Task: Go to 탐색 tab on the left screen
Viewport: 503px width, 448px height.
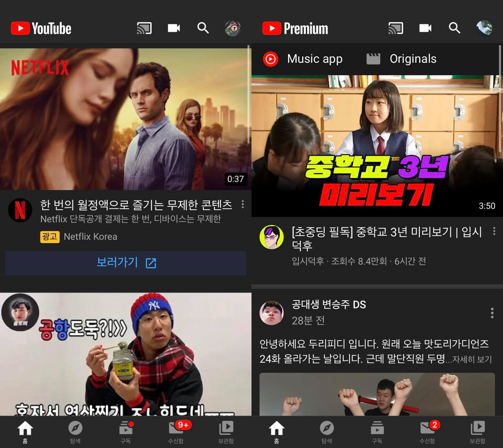Action: click(75, 432)
